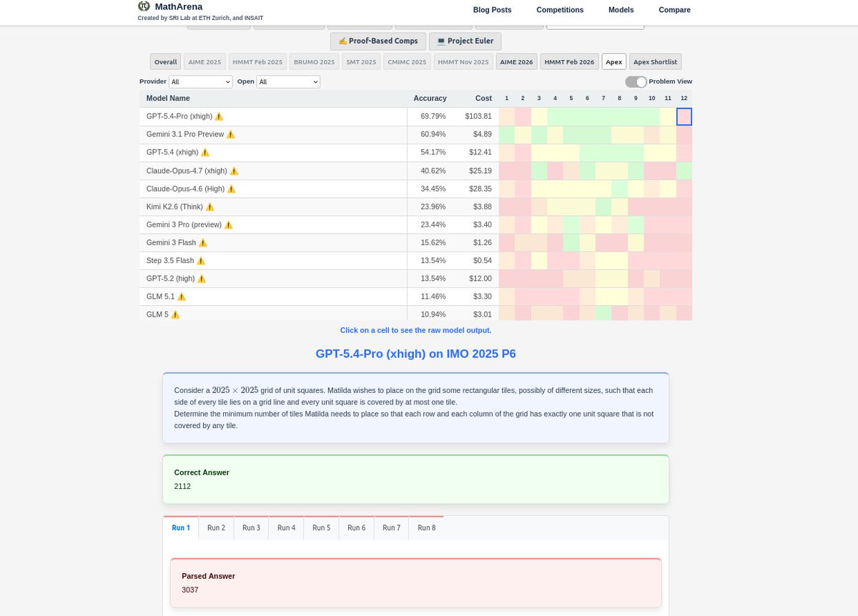
Task: Select the Proof-Based Comps button
Action: click(378, 41)
